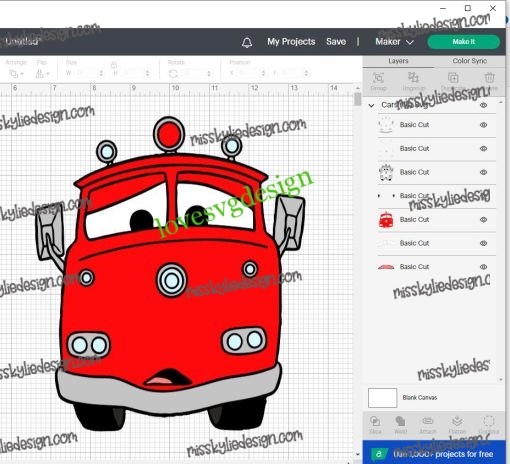Open the projects for free banner
Screen dimensions: 510x464
(x=434, y=452)
